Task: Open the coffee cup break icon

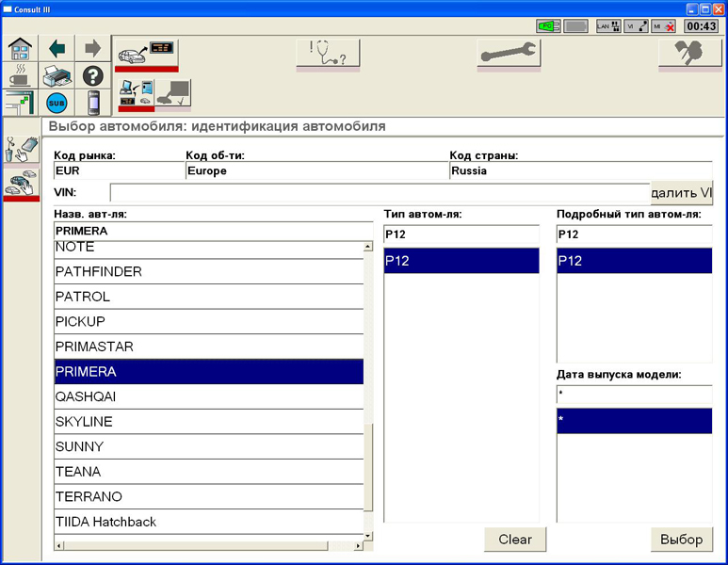Action: [21, 75]
